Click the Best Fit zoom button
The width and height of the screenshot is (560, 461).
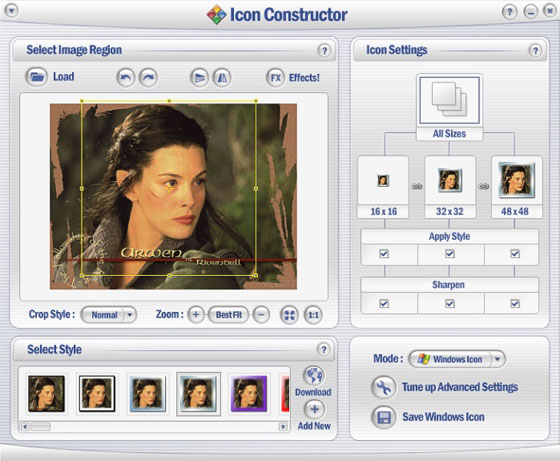229,315
